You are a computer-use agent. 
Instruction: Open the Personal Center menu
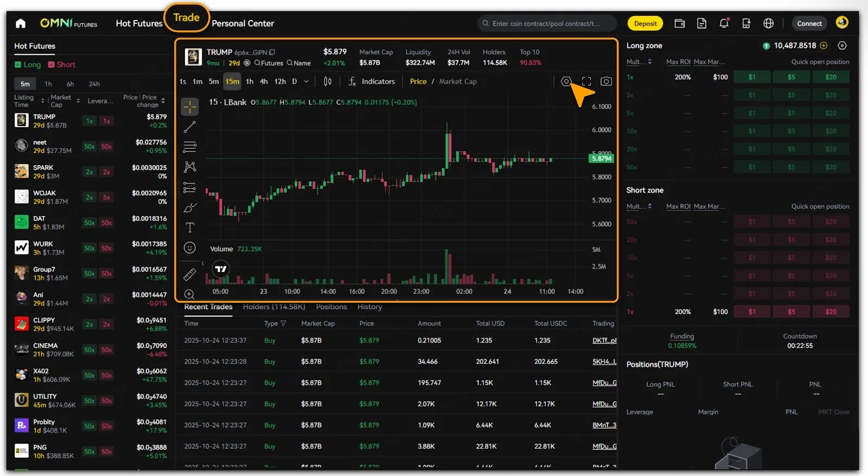click(x=242, y=23)
